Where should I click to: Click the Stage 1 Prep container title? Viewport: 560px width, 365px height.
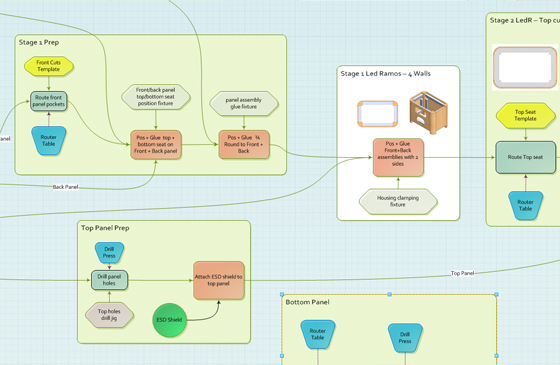click(39, 42)
